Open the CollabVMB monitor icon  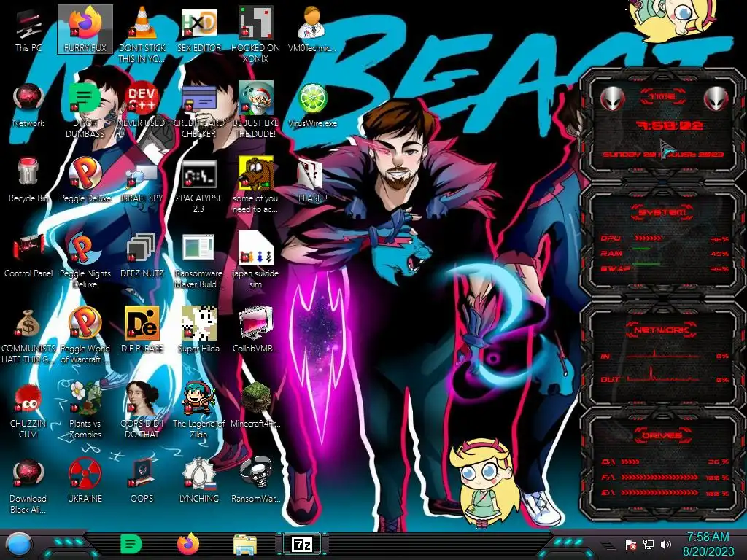coord(256,330)
